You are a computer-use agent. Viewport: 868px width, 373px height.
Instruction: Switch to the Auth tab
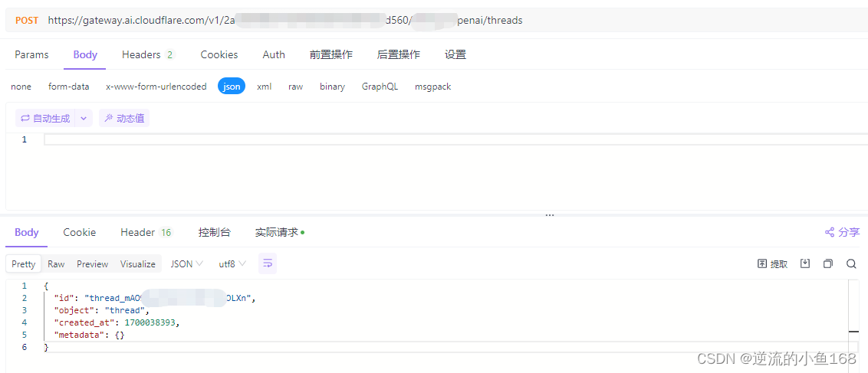(x=274, y=54)
